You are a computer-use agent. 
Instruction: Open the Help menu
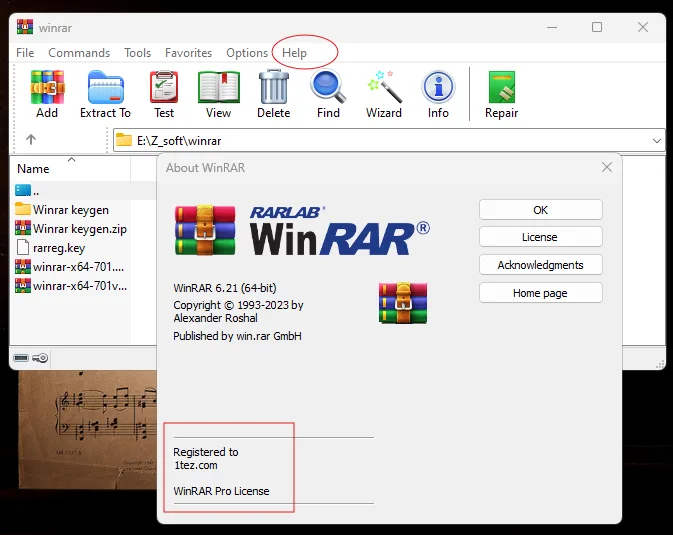294,53
